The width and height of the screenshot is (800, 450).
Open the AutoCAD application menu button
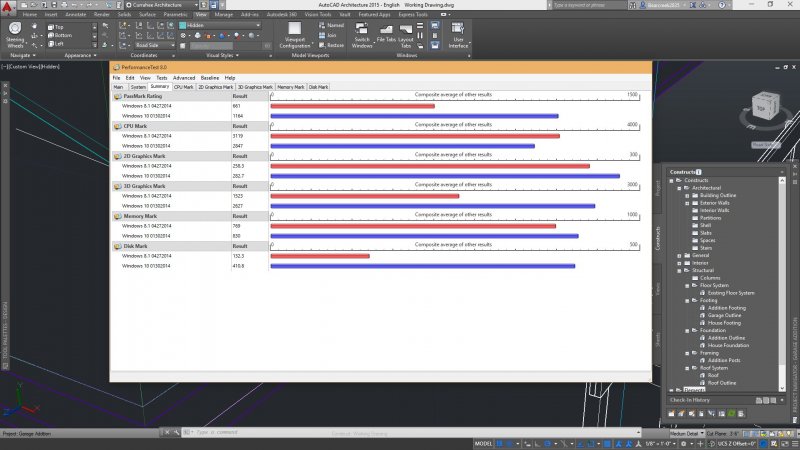[x=7, y=7]
